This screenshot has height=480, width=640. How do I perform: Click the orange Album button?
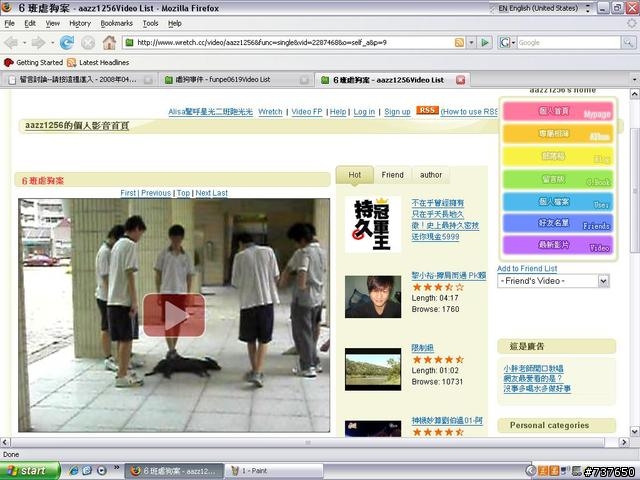click(558, 134)
